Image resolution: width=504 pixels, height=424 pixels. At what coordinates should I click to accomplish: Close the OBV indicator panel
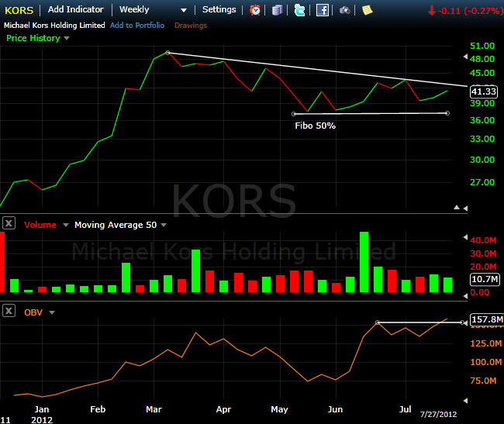(x=9, y=311)
